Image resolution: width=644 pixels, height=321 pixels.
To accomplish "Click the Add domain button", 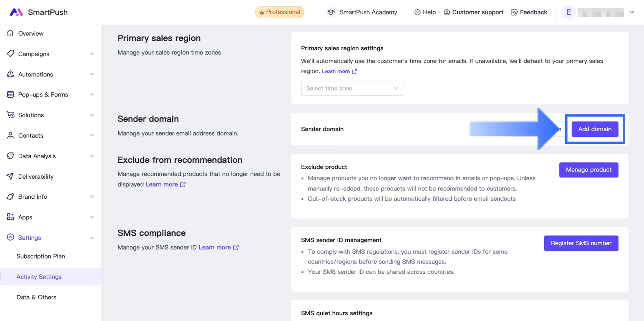I will click(594, 129).
